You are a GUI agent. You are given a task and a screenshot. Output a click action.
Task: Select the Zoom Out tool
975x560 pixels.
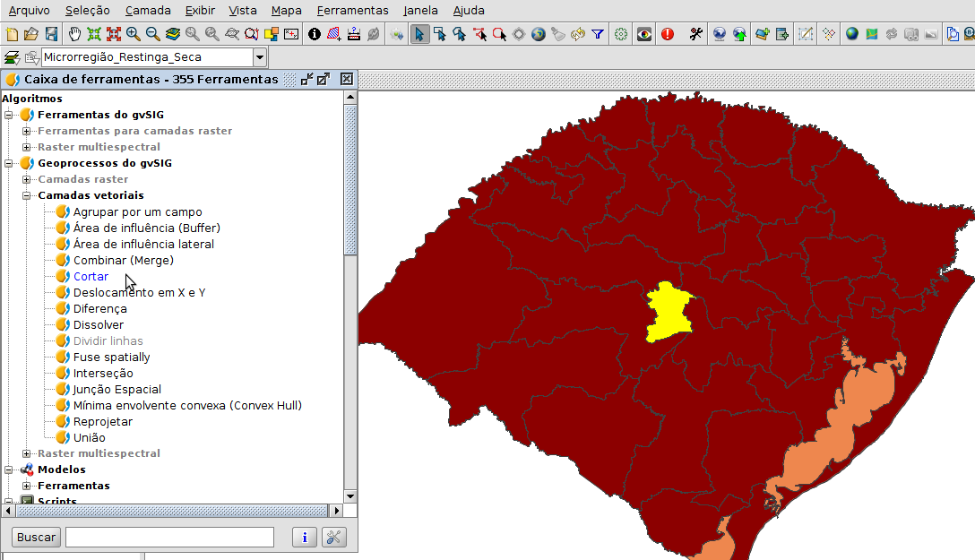(x=150, y=34)
